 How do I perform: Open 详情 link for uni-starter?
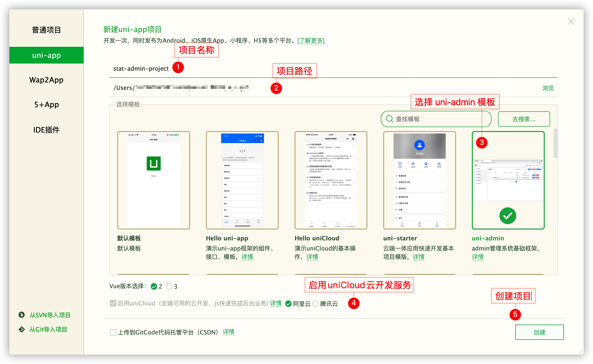[419, 257]
